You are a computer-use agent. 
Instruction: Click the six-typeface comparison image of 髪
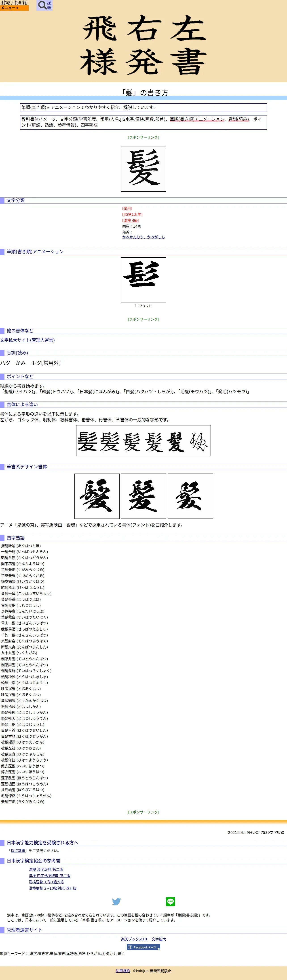pos(143,441)
